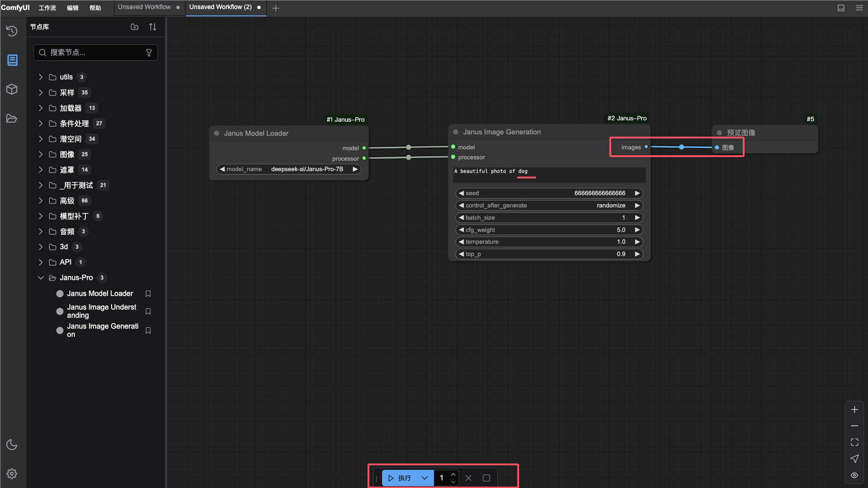
Task: Expand the 加载器 folder
Action: click(x=40, y=108)
